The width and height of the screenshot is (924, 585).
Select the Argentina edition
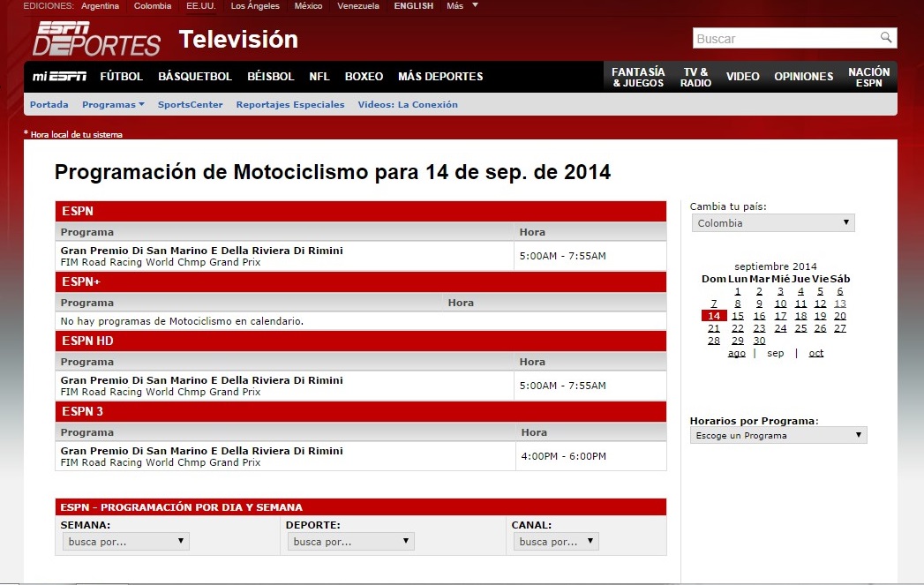(x=101, y=6)
